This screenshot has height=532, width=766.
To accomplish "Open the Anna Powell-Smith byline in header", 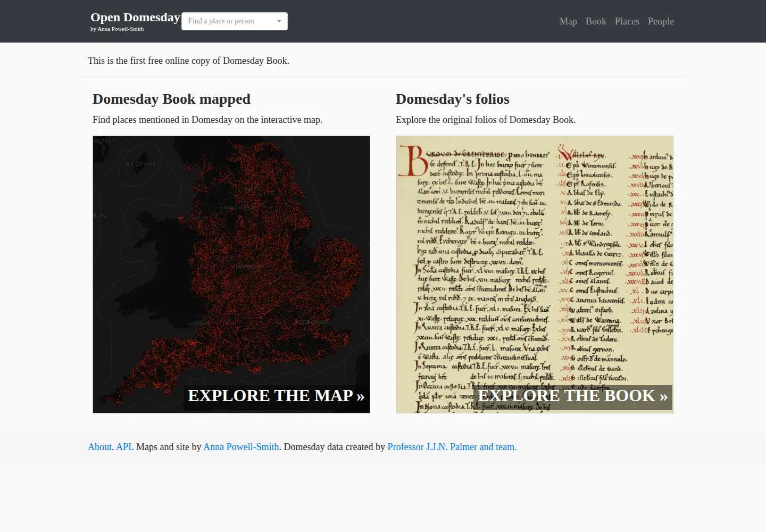I will tap(117, 29).
